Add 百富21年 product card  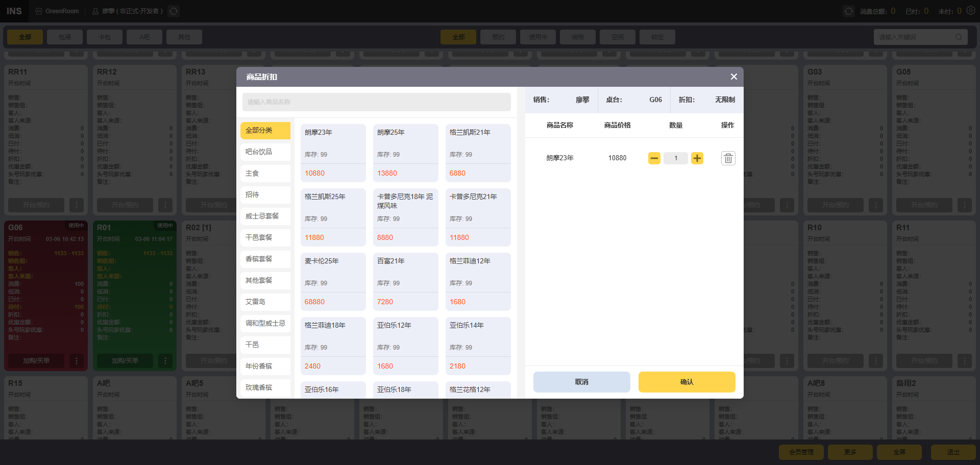pyautogui.click(x=406, y=282)
